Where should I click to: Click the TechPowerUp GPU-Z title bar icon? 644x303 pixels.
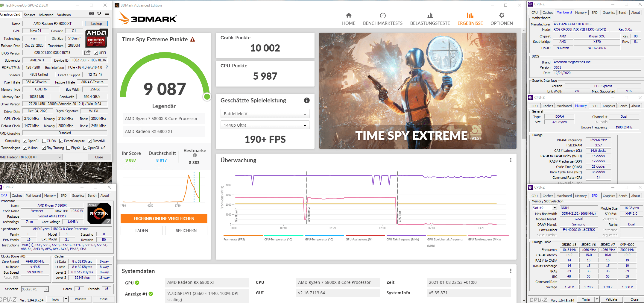point(2,5)
